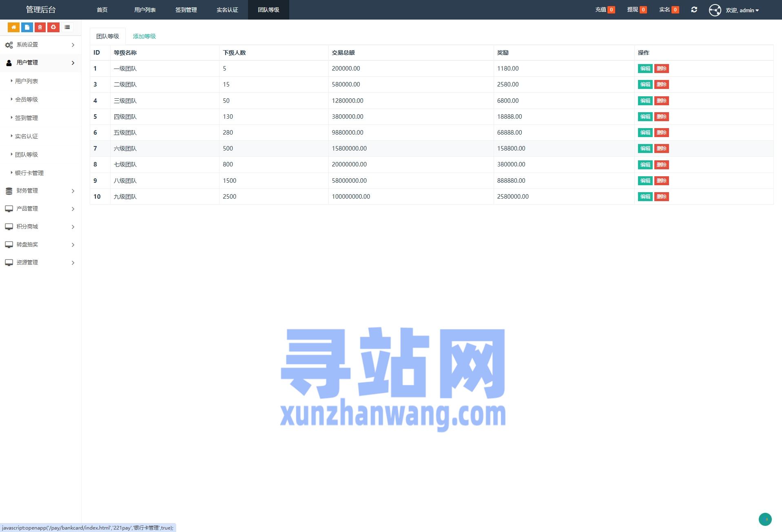
Task: Click the 管理后台 logo title
Action: [41, 10]
